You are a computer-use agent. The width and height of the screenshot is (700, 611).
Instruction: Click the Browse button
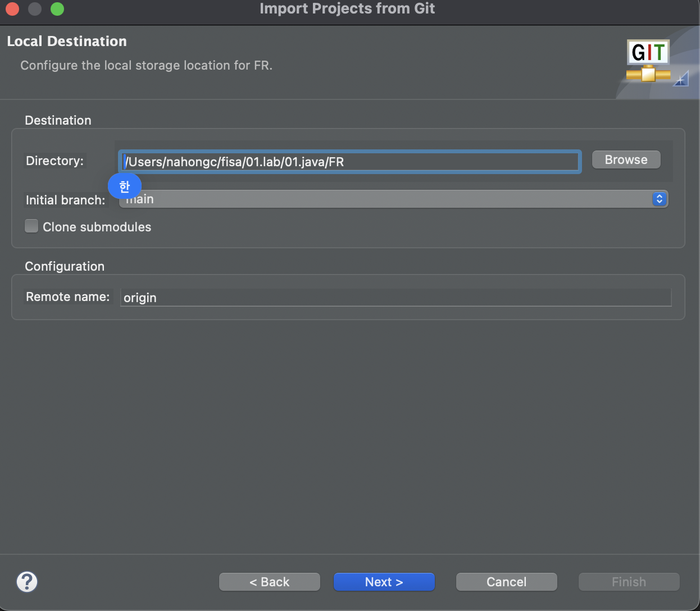click(x=626, y=159)
